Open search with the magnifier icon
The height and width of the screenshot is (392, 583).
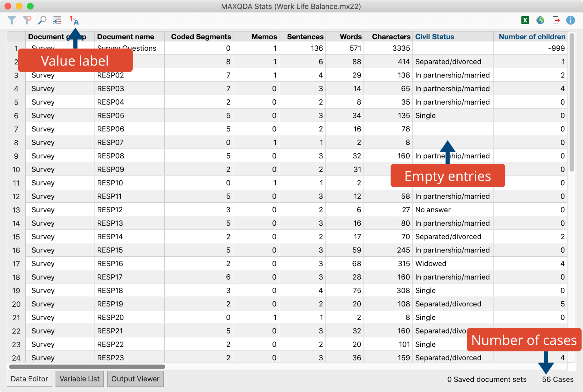[x=42, y=20]
